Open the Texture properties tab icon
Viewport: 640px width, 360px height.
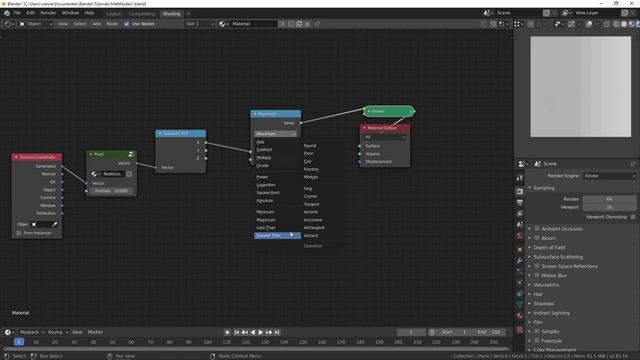click(520, 329)
